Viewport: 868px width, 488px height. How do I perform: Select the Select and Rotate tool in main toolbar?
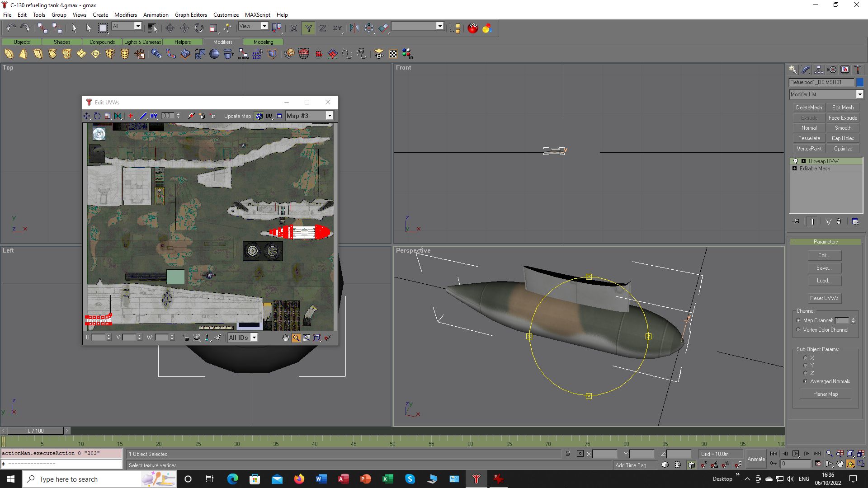199,28
